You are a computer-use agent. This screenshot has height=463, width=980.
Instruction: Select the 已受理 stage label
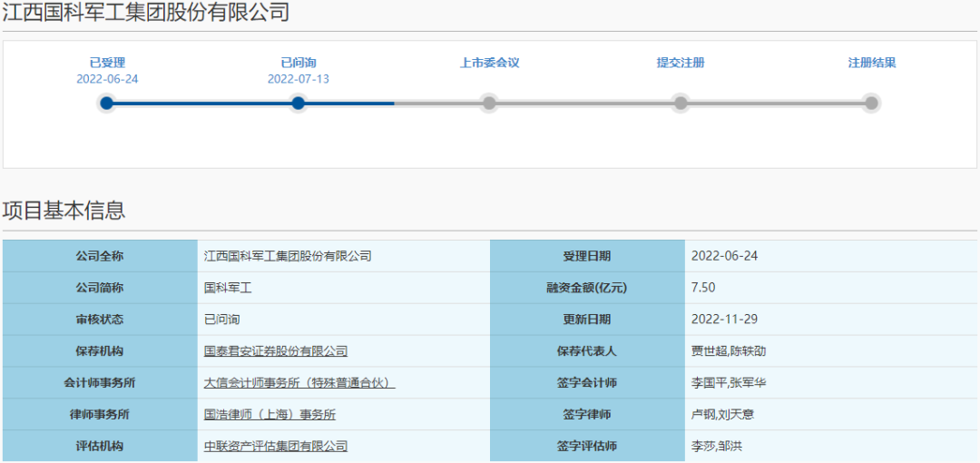click(x=107, y=64)
